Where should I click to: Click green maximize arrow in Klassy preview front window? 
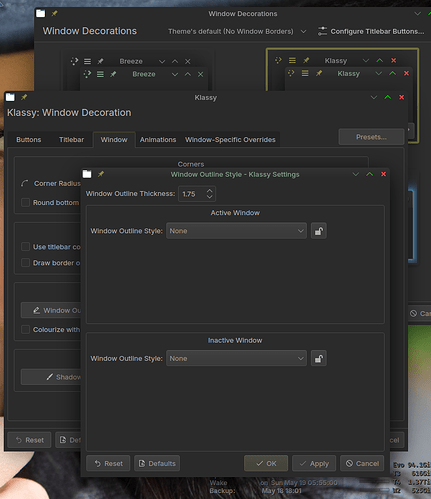[x=392, y=73]
